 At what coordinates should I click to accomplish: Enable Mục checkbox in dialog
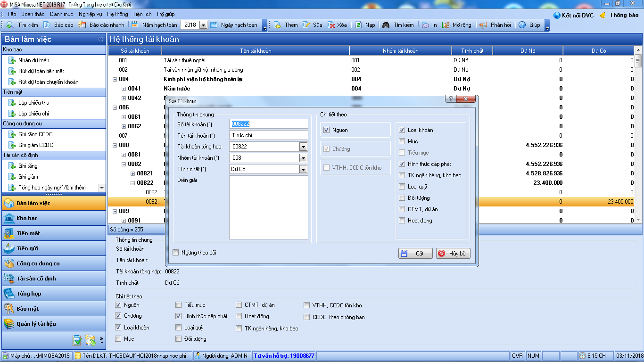tap(402, 141)
